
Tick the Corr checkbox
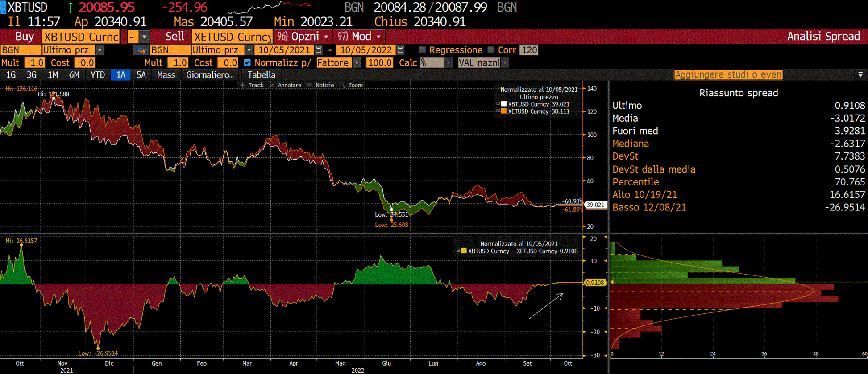coord(491,50)
